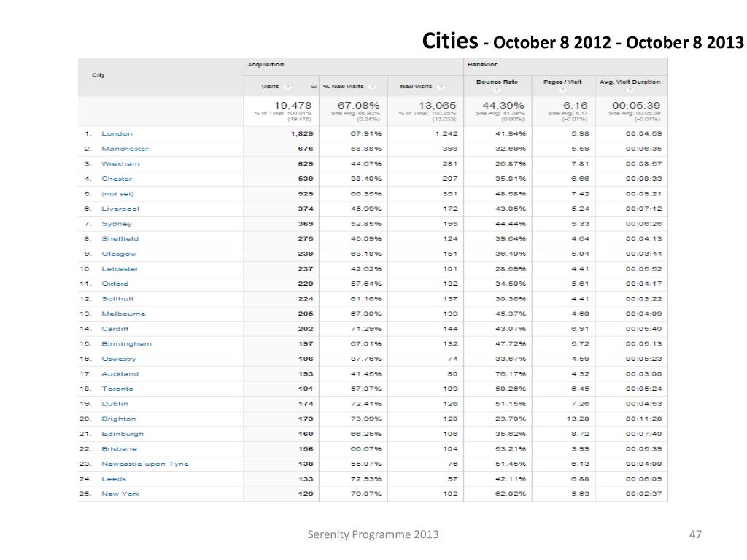
Task: Click overall % new visits 67.08%
Action: click(358, 105)
